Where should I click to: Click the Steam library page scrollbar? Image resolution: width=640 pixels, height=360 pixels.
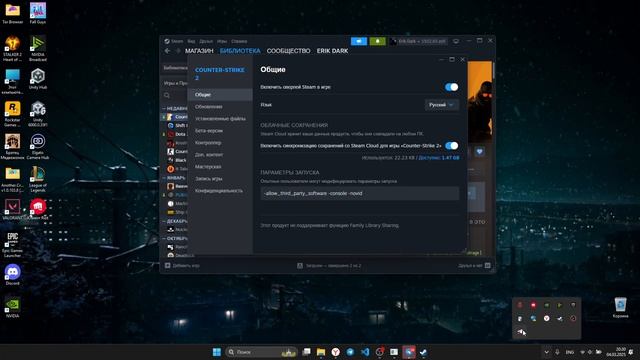click(493, 70)
